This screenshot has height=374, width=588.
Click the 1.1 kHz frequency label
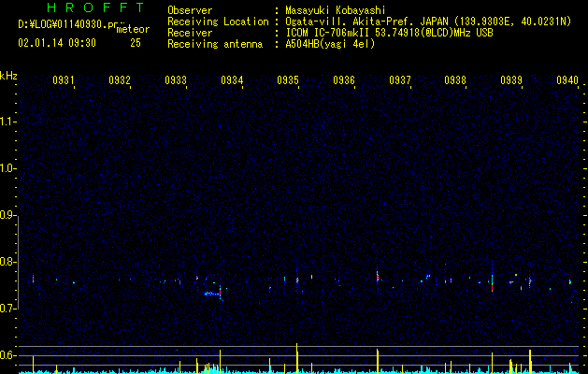point(7,122)
